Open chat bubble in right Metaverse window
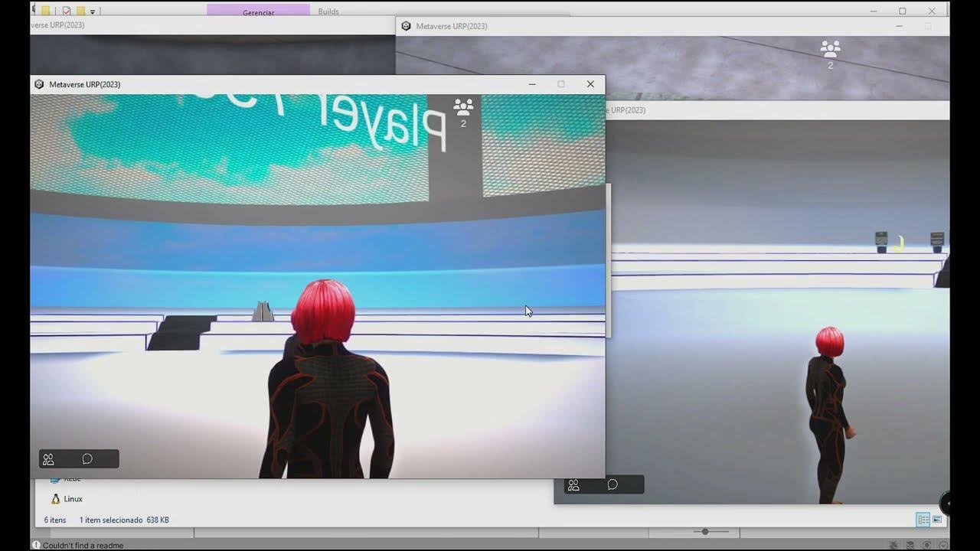This screenshot has height=551, width=980. 612,484
